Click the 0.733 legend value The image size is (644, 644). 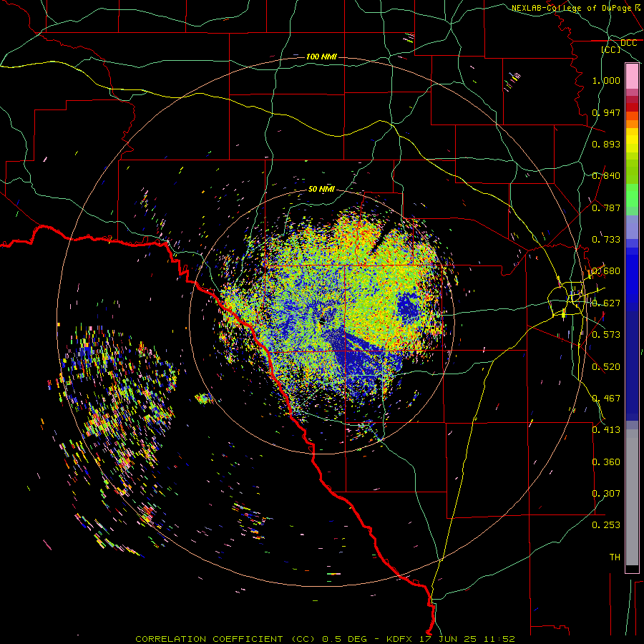(606, 240)
